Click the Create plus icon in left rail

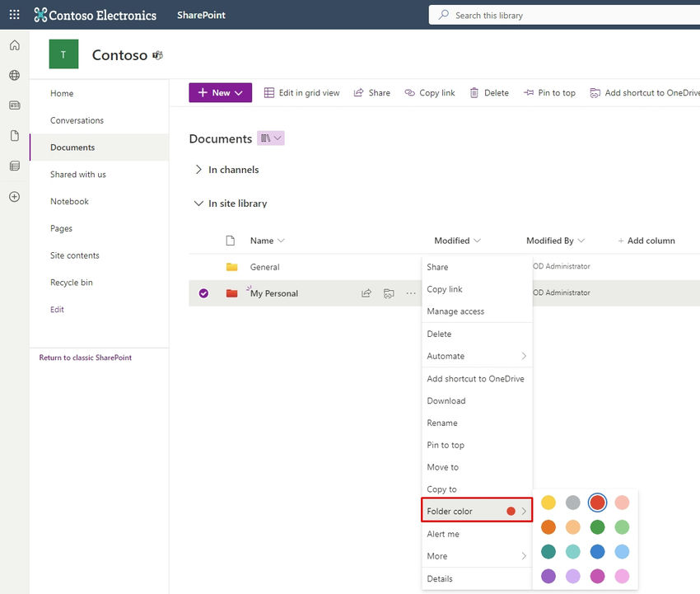point(13,196)
